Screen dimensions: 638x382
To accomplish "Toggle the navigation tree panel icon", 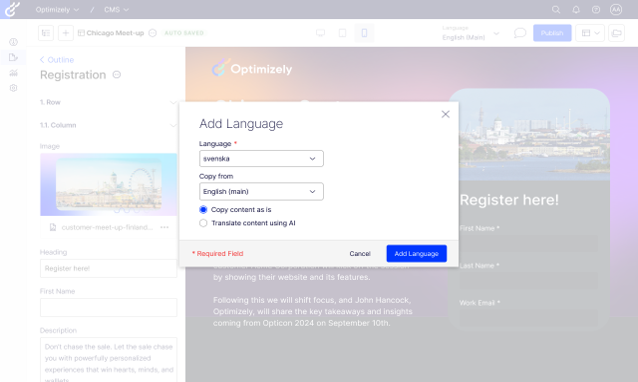I will click(x=46, y=33).
